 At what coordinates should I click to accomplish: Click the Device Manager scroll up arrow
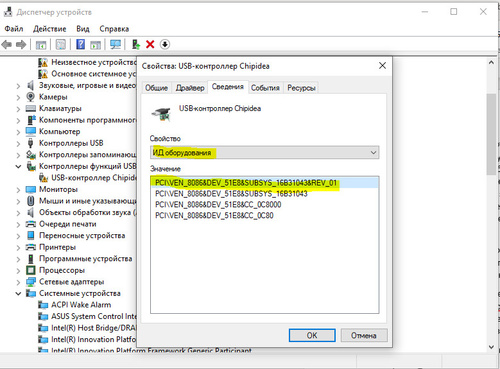point(491,62)
